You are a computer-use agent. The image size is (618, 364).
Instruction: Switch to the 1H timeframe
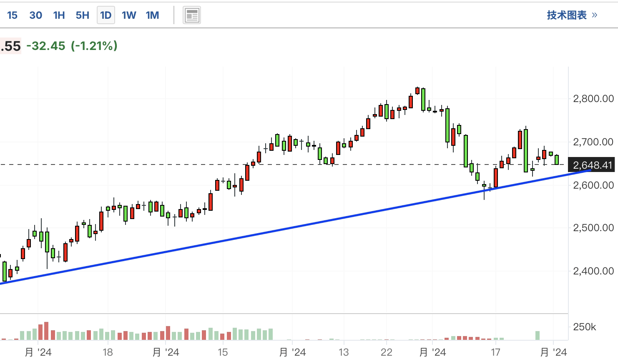click(59, 15)
